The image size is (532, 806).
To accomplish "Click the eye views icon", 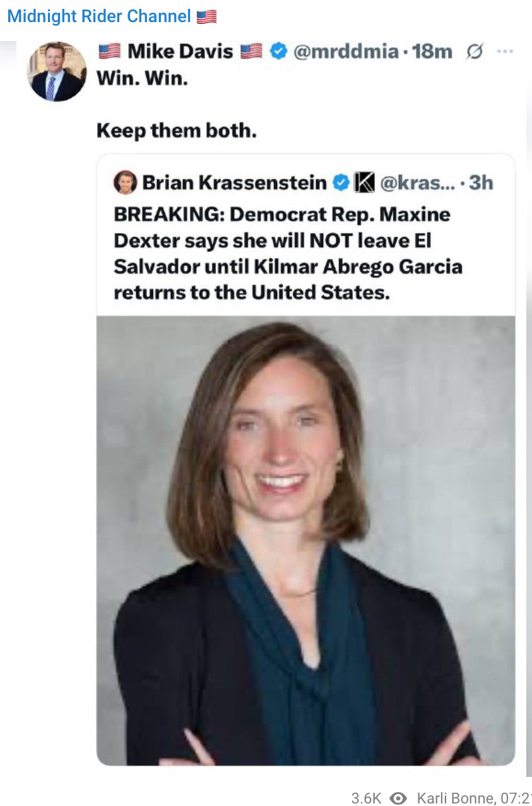I will pyautogui.click(x=398, y=798).
